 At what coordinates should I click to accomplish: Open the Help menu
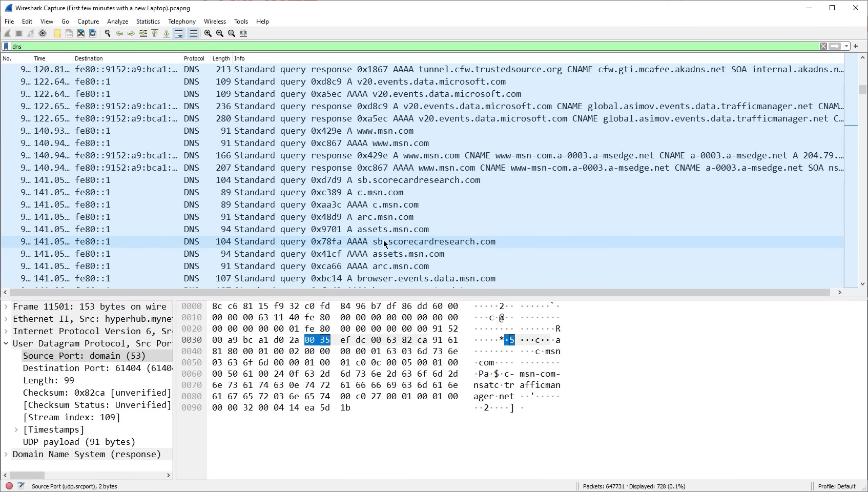pos(262,22)
